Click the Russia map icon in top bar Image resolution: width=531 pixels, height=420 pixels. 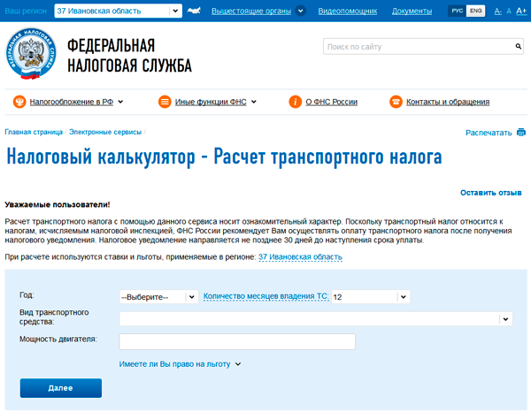[194, 11]
